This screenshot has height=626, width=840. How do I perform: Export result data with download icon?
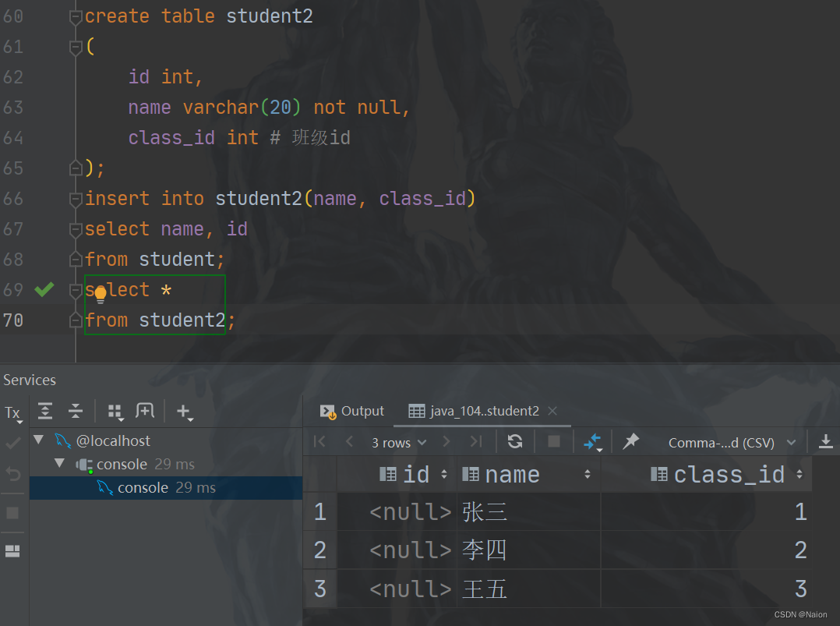[825, 441]
